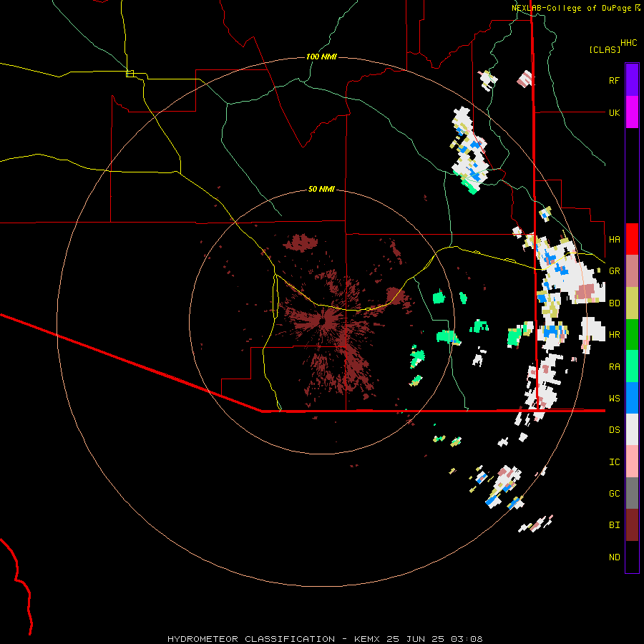Click the HHC product label
The width and height of the screenshot is (644, 644).
628,43
